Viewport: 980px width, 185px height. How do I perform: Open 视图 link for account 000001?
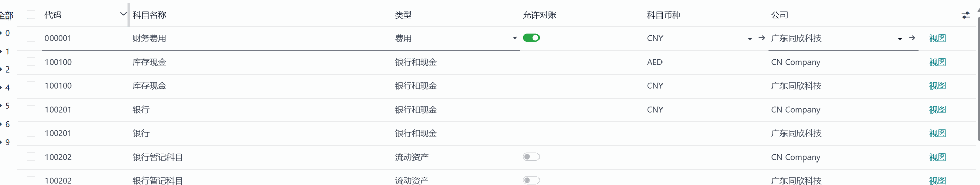[938, 38]
